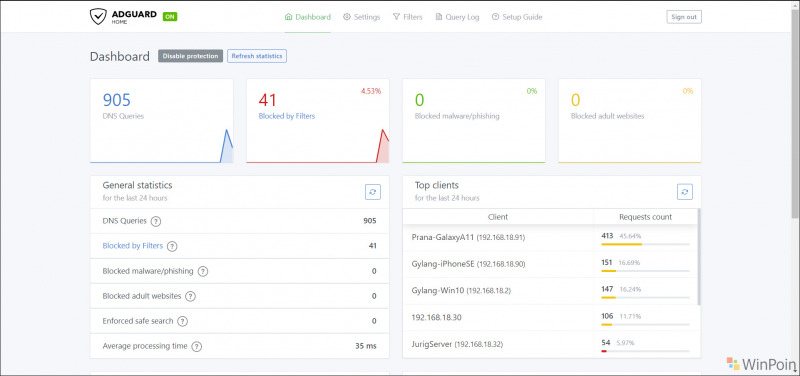Select client Prana-GalaxyA11 (192.168.18.91)

[x=468, y=237]
